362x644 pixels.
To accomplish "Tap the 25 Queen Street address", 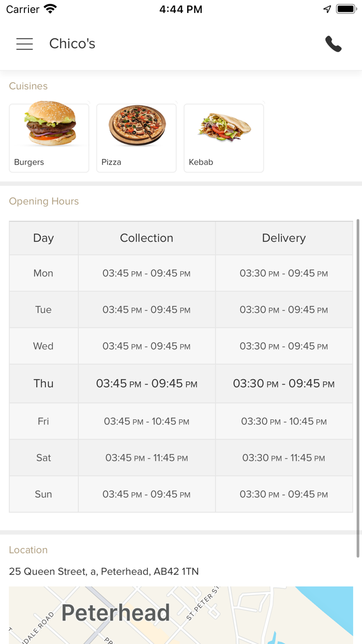I will pyautogui.click(x=104, y=572).
